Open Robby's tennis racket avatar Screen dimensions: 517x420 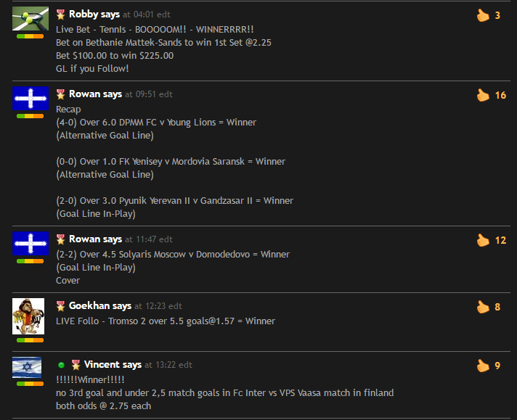coord(30,18)
